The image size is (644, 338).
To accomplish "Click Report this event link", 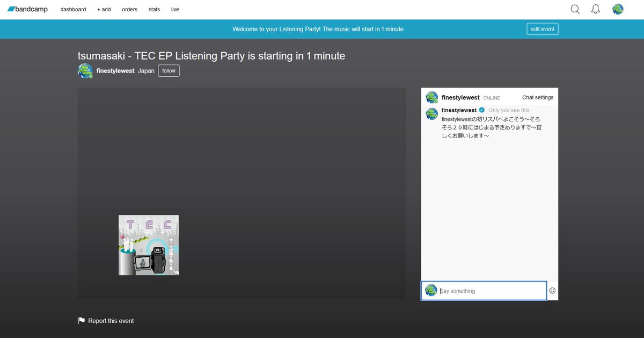I will click(111, 321).
